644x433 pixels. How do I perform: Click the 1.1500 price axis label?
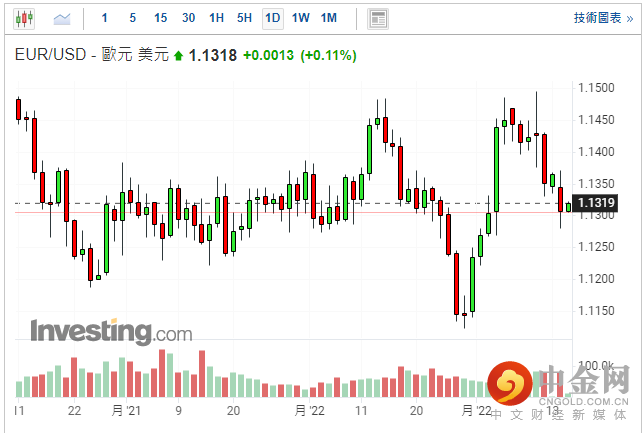597,88
